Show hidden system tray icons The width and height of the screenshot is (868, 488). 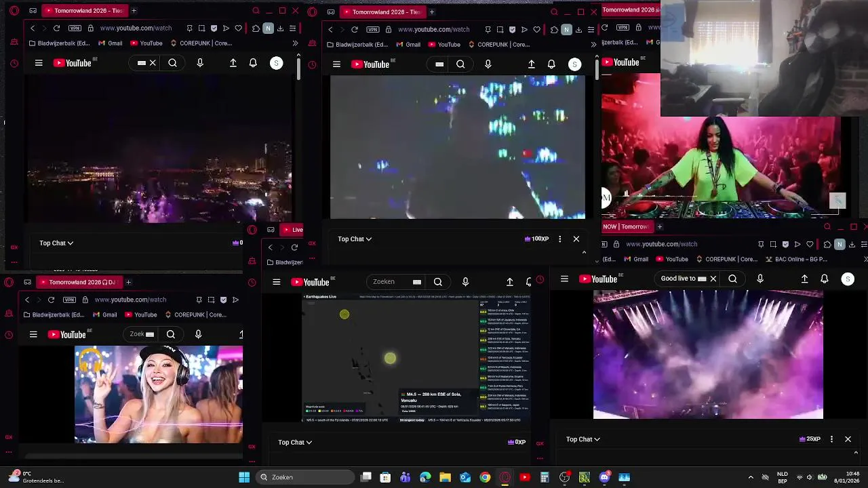(x=751, y=477)
